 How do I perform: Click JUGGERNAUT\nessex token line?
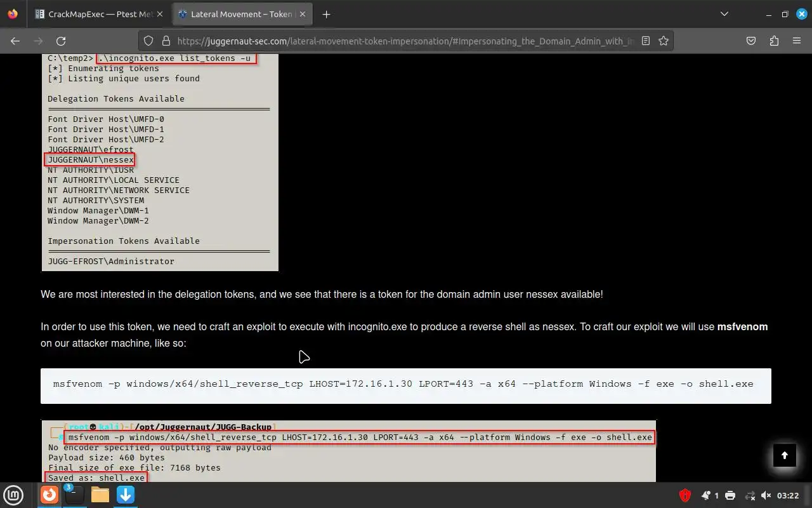click(90, 159)
